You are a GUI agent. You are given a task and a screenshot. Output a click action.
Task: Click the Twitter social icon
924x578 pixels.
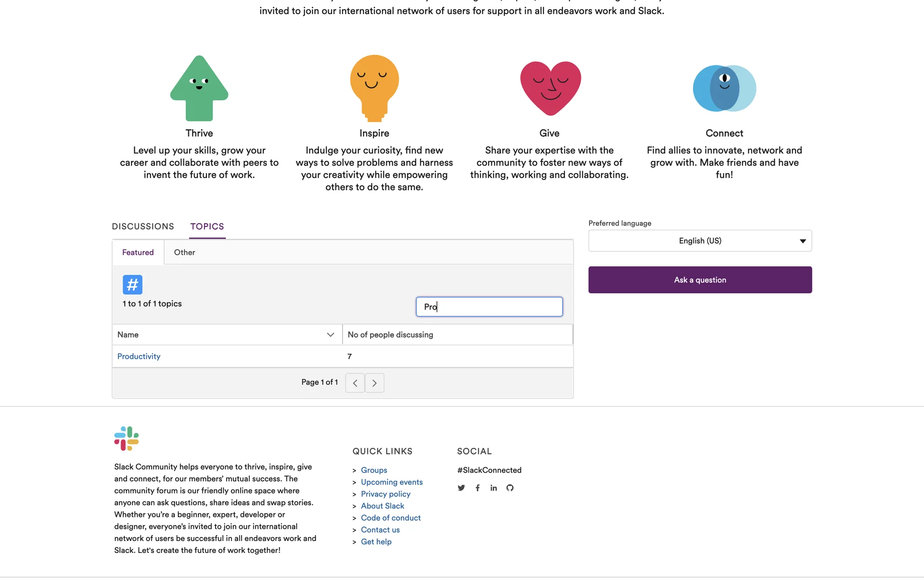[x=461, y=488]
